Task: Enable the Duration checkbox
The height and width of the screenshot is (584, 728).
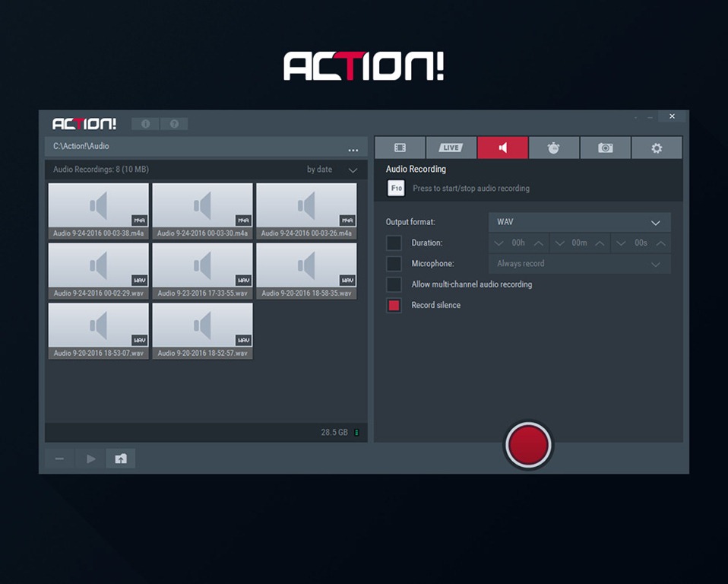Action: pos(394,243)
